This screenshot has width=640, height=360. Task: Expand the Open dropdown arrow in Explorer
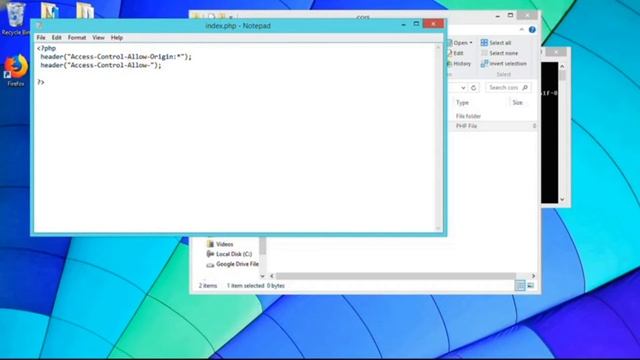[471, 43]
